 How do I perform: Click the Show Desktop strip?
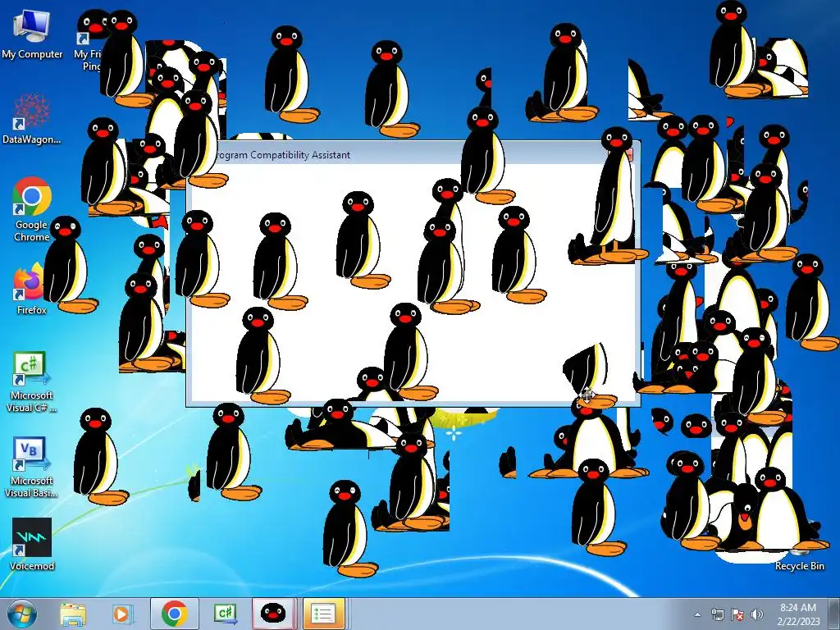834,614
